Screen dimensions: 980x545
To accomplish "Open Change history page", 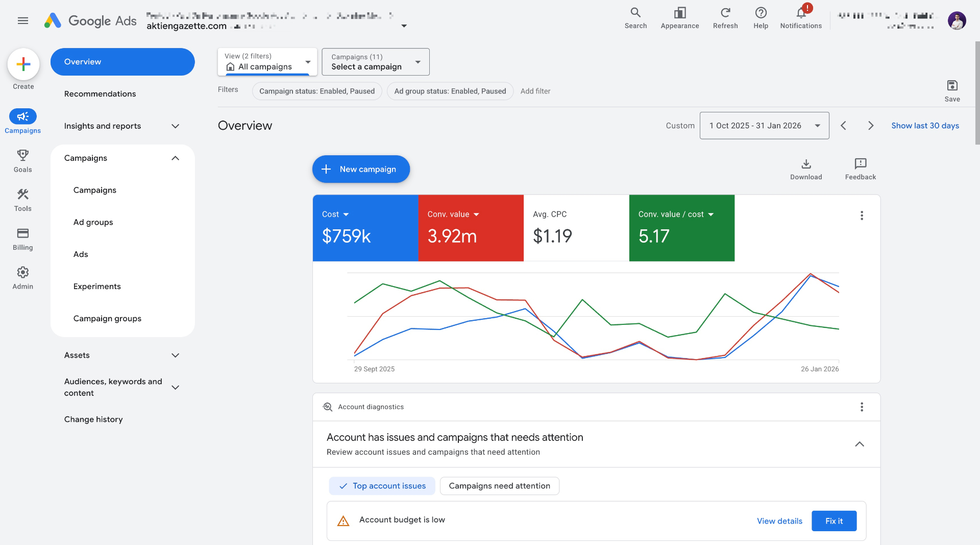I will [93, 419].
